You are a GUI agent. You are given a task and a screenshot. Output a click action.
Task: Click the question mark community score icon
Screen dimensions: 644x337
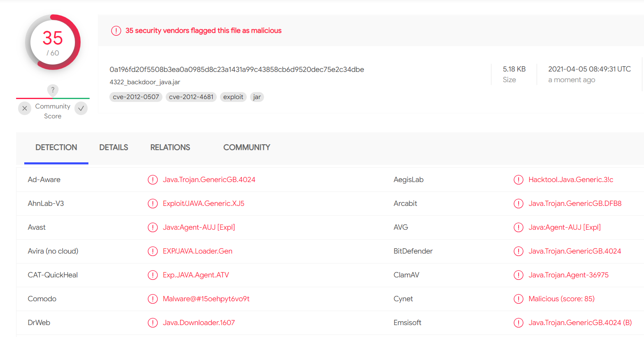(53, 90)
